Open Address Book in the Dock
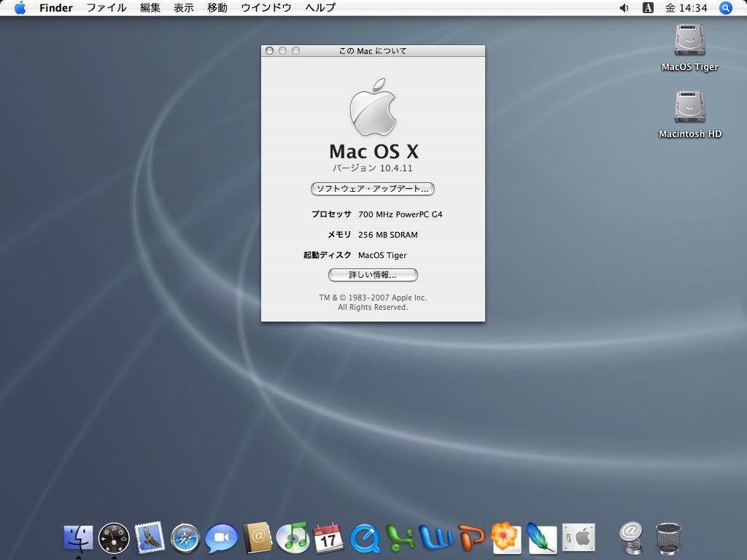Screen dimensions: 747x560 pos(258,537)
